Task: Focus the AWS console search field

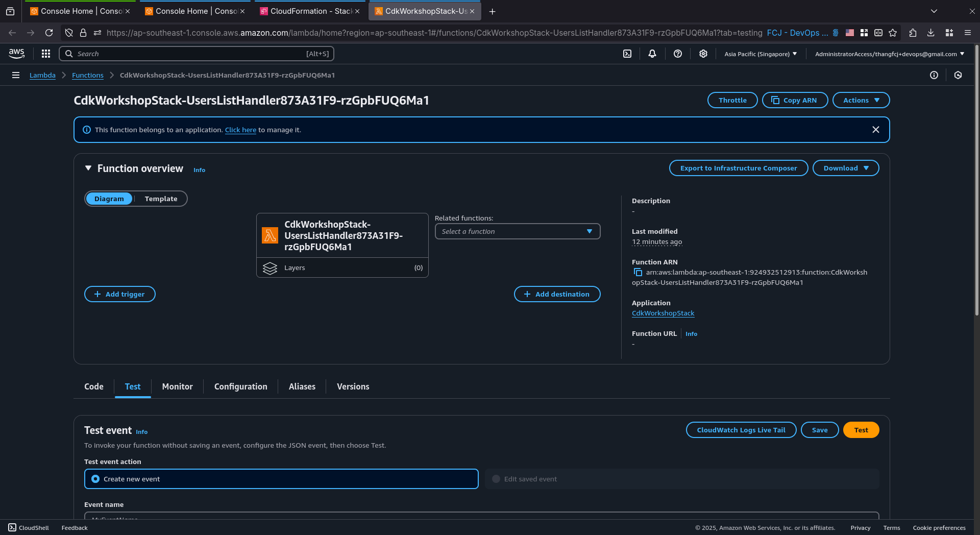Action: click(x=197, y=54)
